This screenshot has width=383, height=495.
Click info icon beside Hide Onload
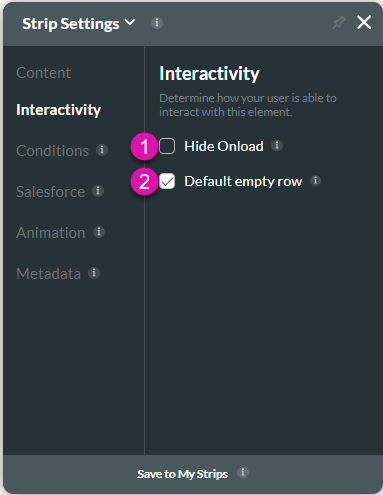(277, 145)
